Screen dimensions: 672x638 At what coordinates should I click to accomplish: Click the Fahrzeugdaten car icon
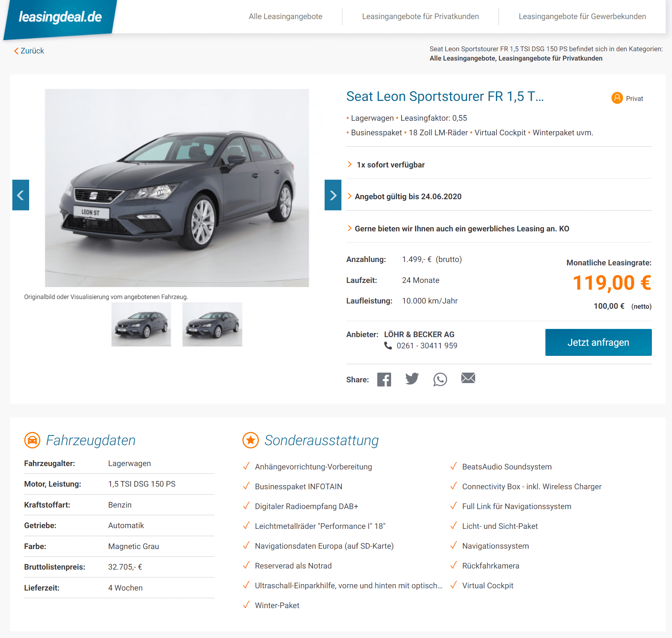32,440
